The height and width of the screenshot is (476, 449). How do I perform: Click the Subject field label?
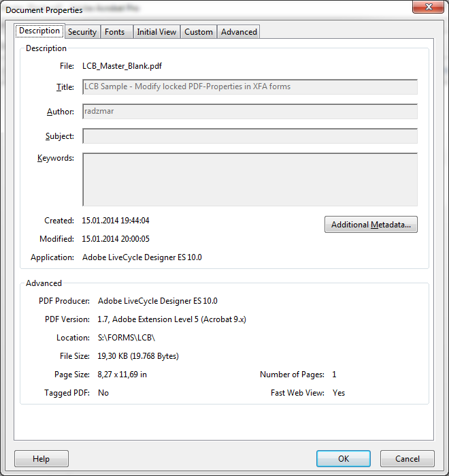60,136
